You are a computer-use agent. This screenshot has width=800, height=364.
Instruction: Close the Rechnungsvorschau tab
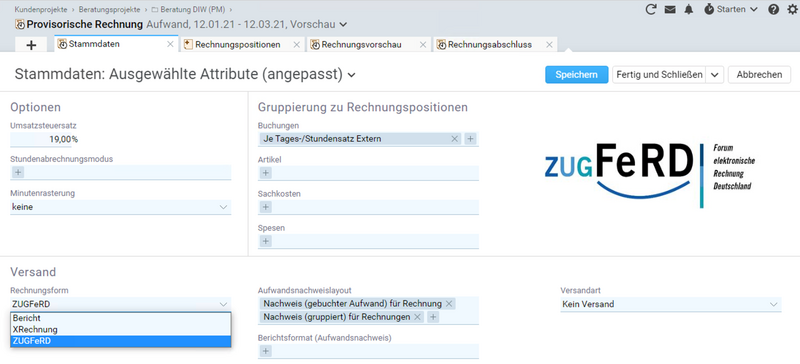422,45
